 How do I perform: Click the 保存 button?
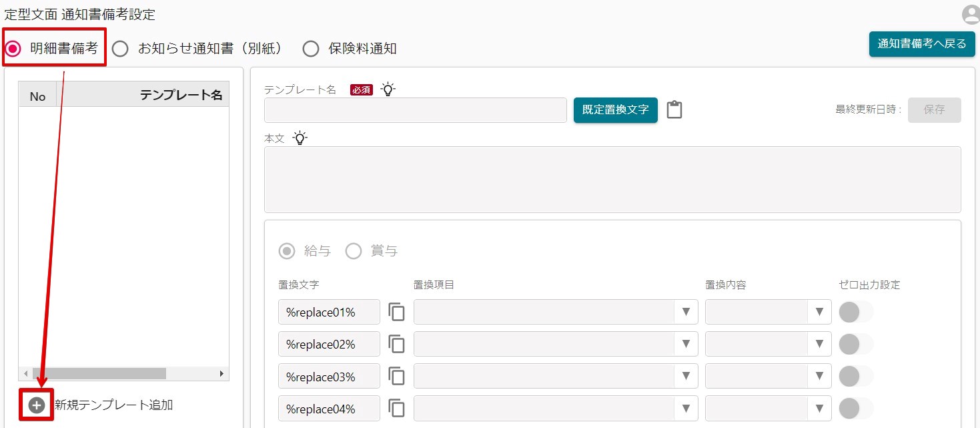click(x=935, y=110)
